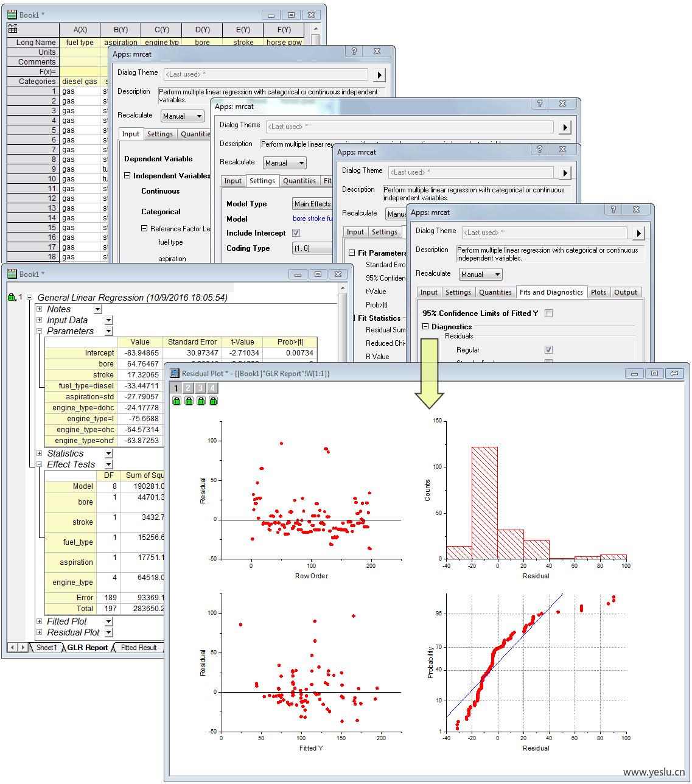The height and width of the screenshot is (784, 692).
Task: Select column D(Y) header in worksheet
Action: click(x=203, y=29)
